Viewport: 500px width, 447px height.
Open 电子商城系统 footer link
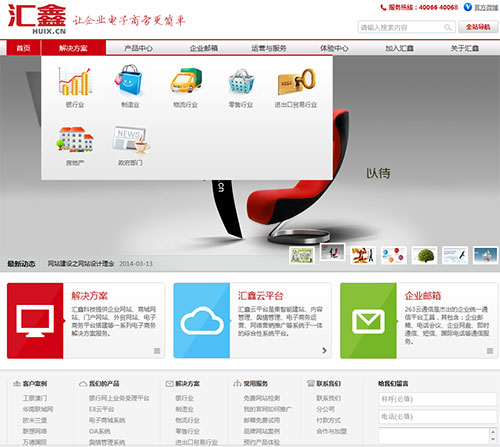pyautogui.click(x=107, y=420)
